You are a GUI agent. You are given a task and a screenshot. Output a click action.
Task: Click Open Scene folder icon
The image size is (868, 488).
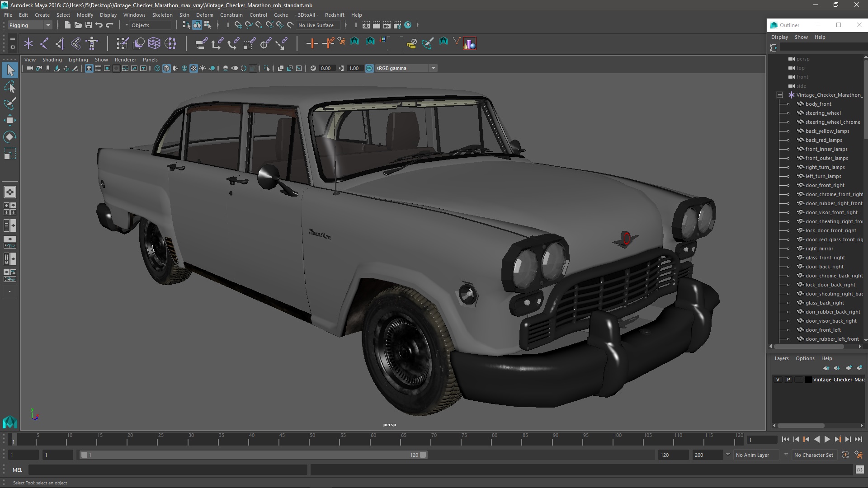[78, 25]
